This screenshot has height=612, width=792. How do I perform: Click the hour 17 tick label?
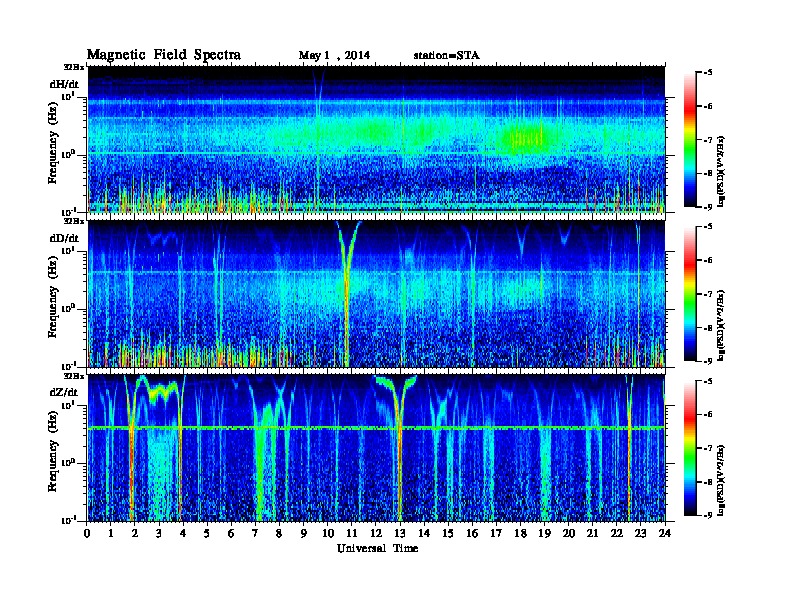pyautogui.click(x=496, y=533)
